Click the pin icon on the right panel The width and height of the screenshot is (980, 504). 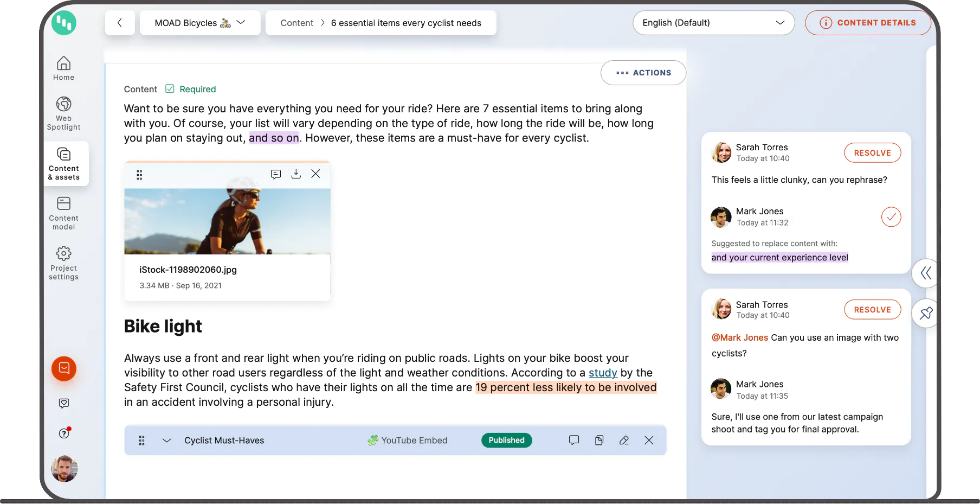[926, 313]
